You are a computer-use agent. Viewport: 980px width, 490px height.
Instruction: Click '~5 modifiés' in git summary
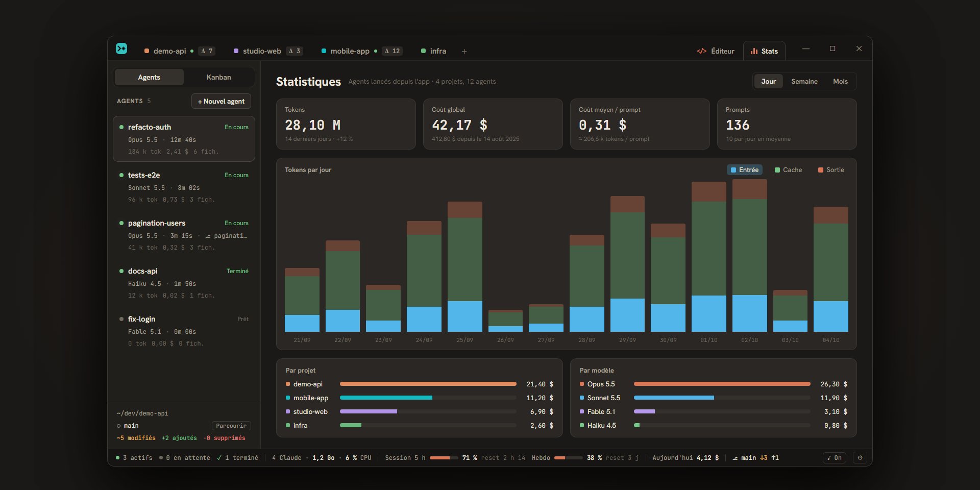tap(136, 438)
